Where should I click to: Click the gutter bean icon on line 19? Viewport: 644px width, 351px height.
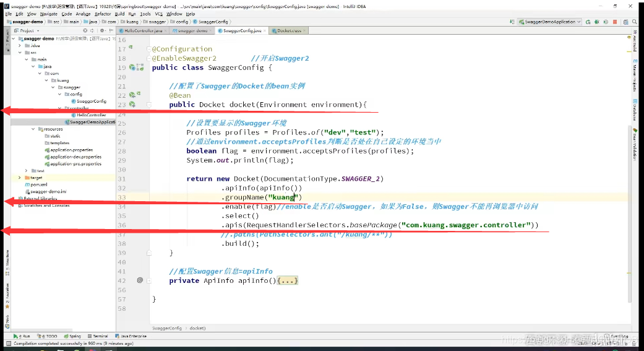pos(132,67)
